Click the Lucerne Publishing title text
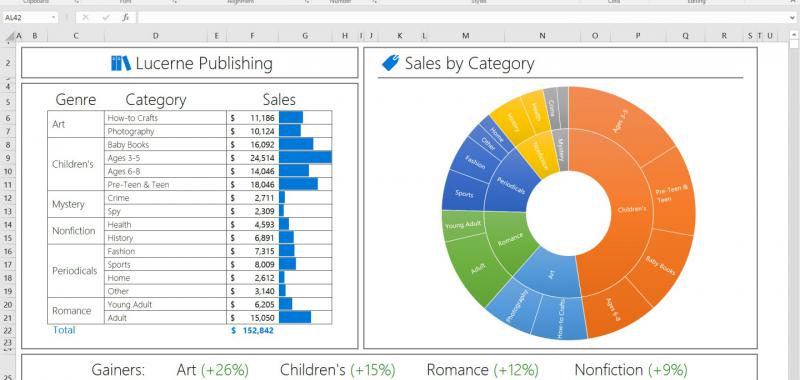Viewport: 800px width, 380px height. (204, 64)
